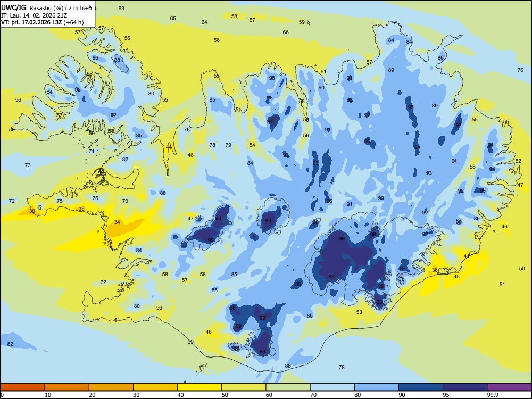Click the value 70 in western Iceland

click(125, 201)
